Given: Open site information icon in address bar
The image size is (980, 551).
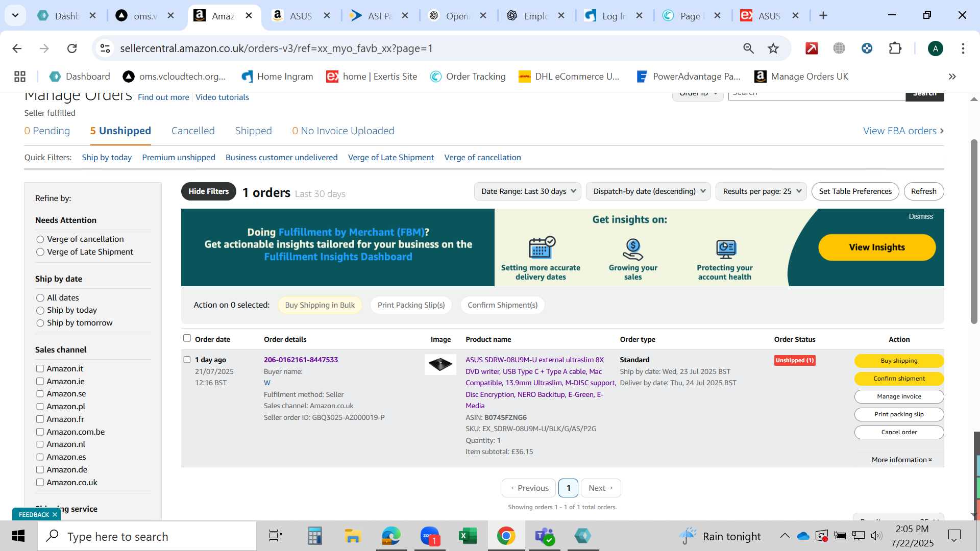Looking at the screenshot, I should (105, 48).
